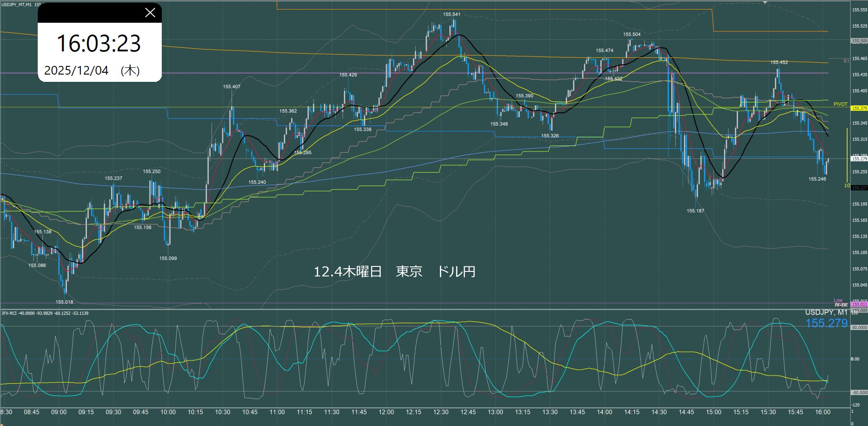Screen dimensions: 868x426
Task: Click the 155.018 low price label
Action: 64,302
